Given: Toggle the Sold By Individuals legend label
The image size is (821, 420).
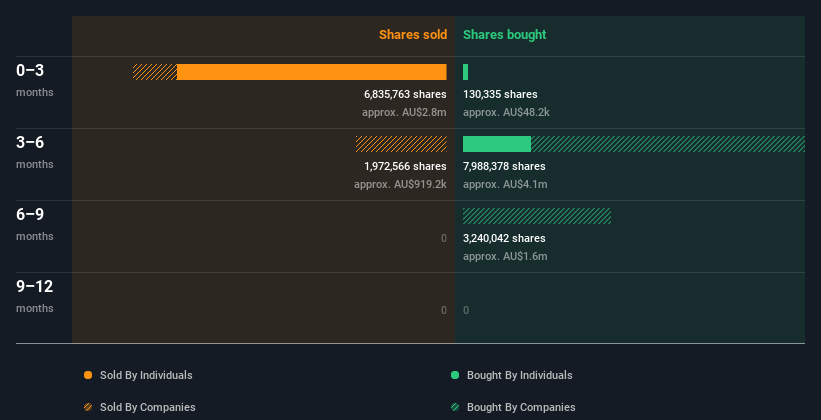Looking at the screenshot, I should [146, 375].
